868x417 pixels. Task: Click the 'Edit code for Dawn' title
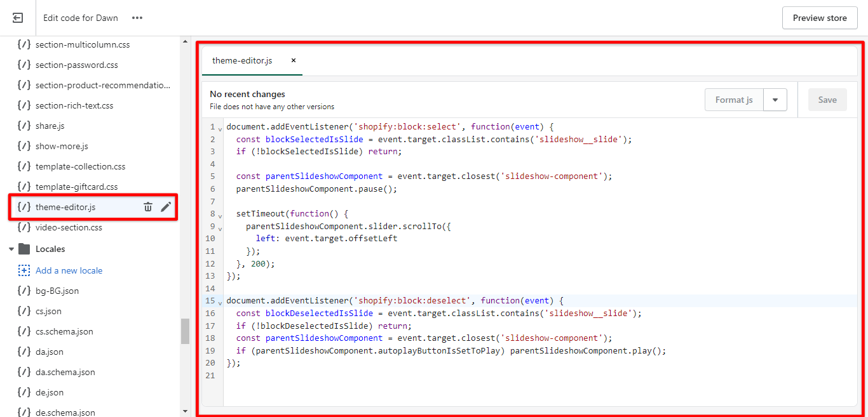coord(81,18)
